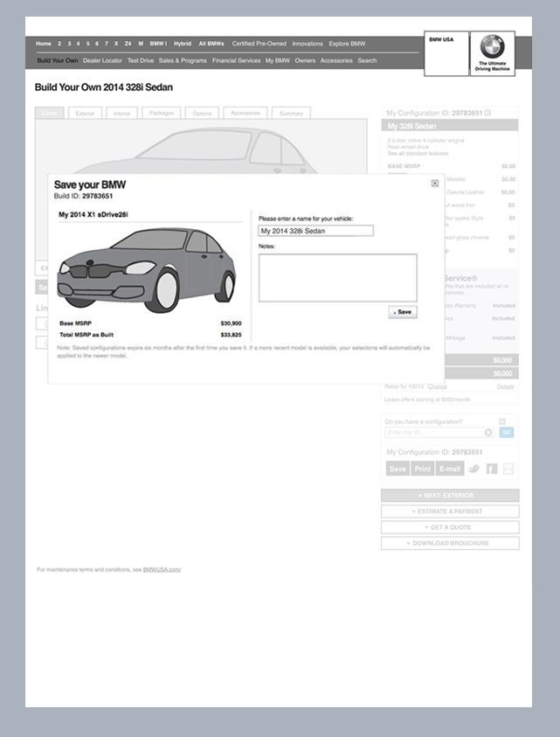The image size is (560, 737).
Task: Click the BMW USA box
Action: (x=446, y=53)
